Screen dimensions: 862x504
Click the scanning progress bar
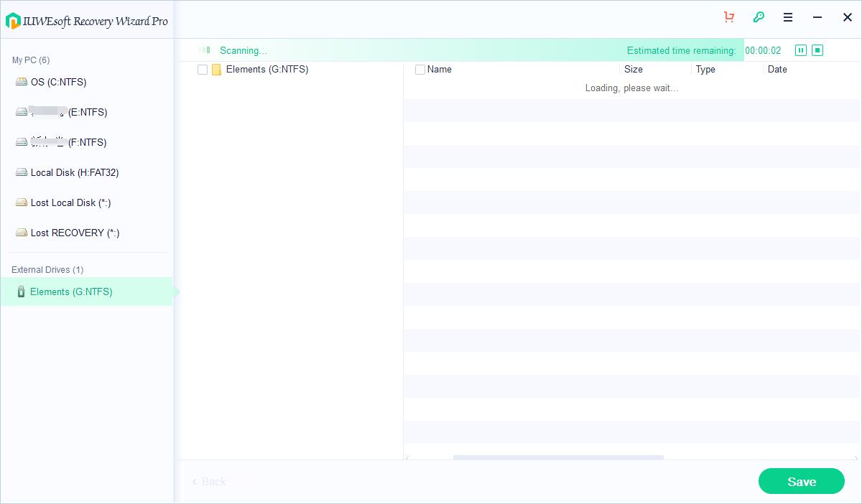[x=460, y=50]
